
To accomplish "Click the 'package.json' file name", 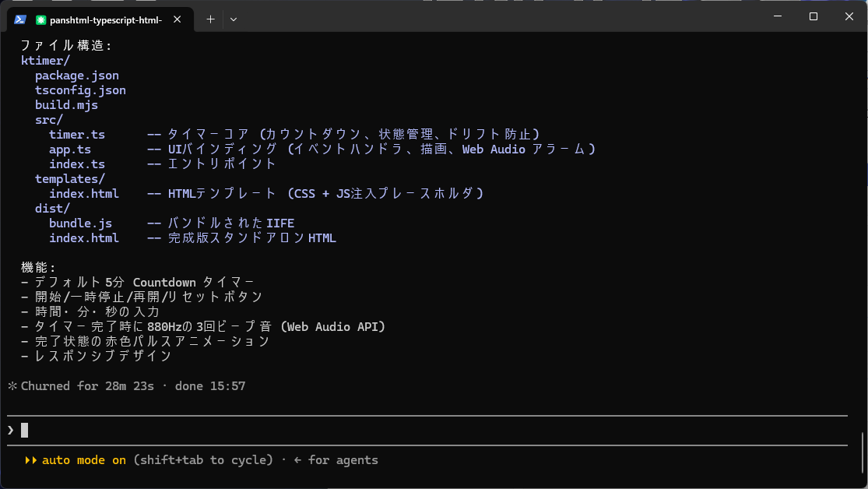I will coord(77,76).
